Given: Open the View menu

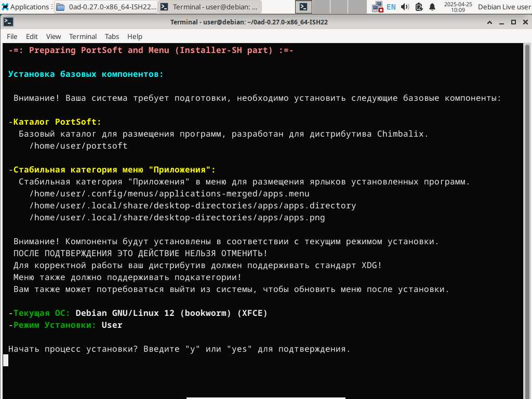Looking at the screenshot, I should click(54, 37).
